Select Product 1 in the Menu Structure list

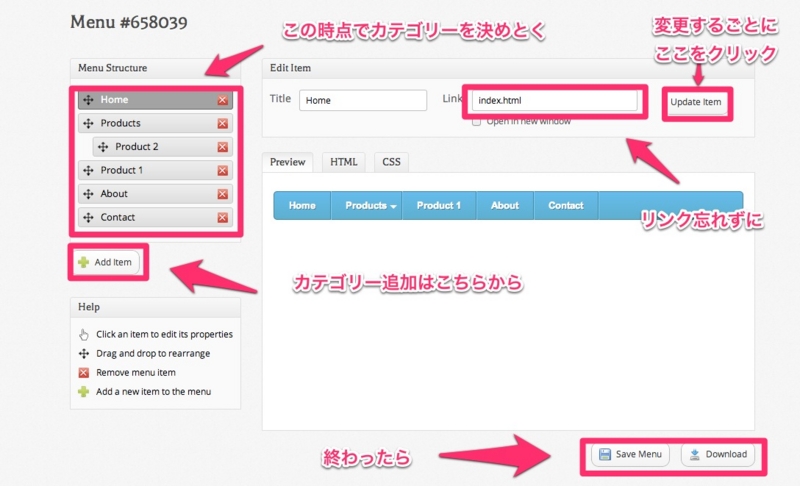pos(155,170)
